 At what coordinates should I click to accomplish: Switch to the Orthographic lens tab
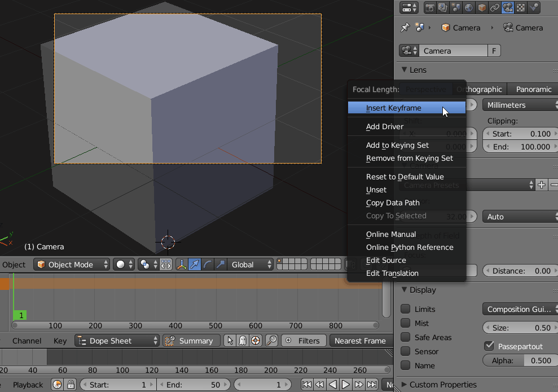[x=480, y=89]
